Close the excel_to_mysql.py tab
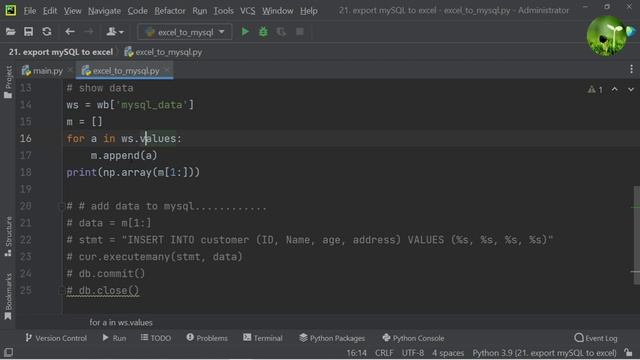This screenshot has height=360, width=640. [x=167, y=70]
